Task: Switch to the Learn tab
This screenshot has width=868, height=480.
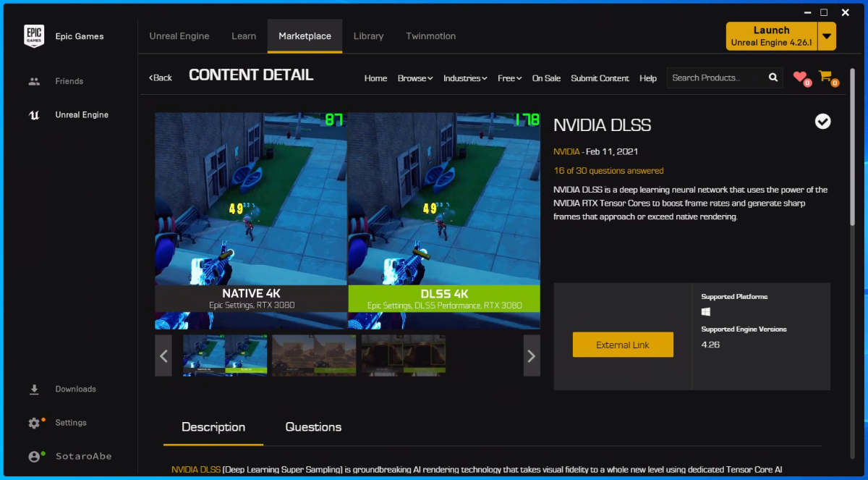Action: [244, 36]
